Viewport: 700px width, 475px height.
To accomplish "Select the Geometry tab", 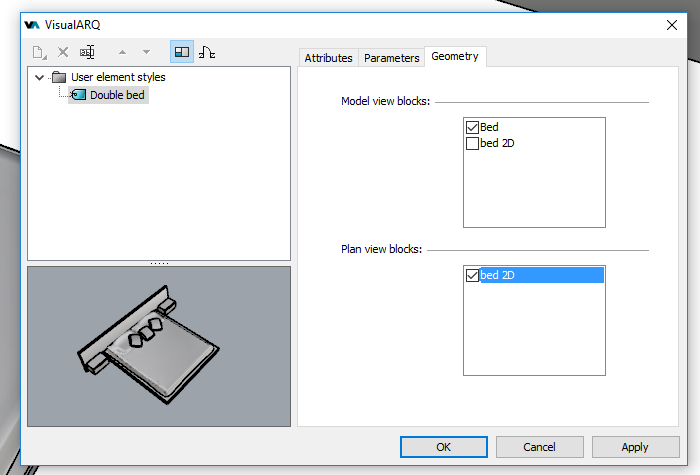I will [455, 57].
